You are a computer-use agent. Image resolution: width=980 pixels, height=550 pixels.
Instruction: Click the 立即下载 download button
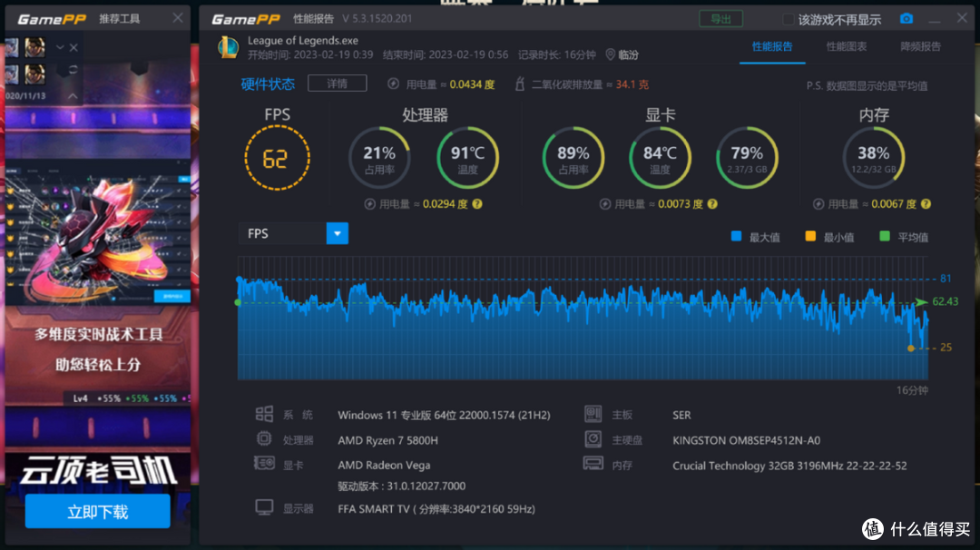97,511
